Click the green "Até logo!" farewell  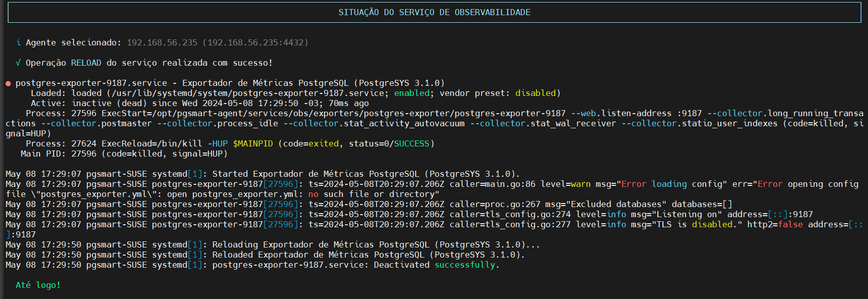(38, 285)
